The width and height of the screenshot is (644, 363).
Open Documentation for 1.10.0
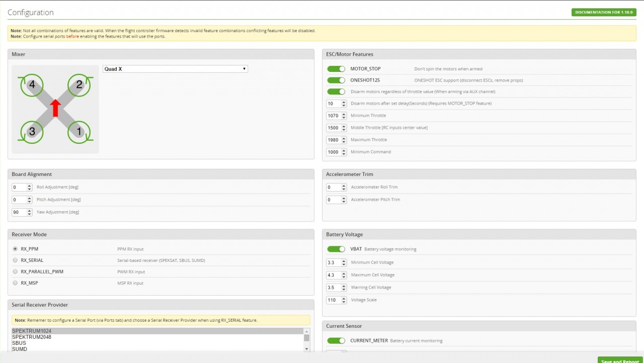point(603,12)
